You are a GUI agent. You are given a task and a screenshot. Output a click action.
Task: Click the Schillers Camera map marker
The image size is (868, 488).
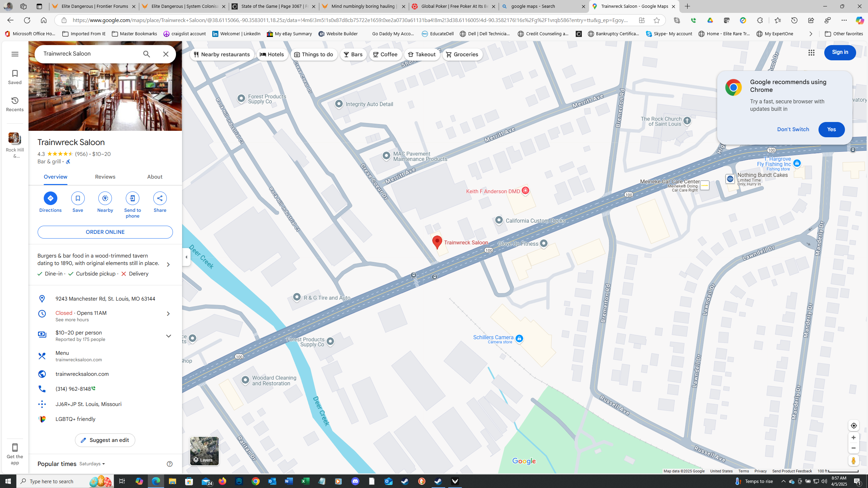519,339
